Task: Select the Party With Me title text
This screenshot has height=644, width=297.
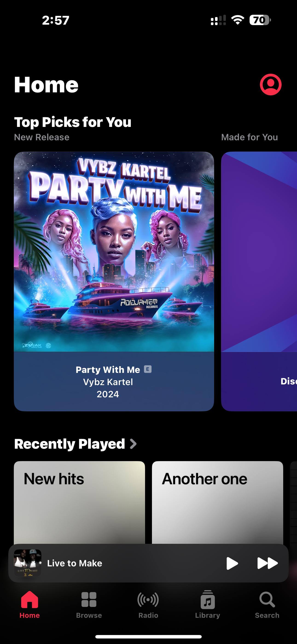Action: (x=108, y=369)
